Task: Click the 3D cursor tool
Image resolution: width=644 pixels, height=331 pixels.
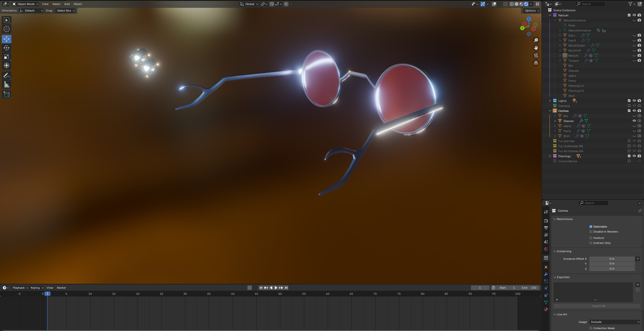Action: coord(7,29)
